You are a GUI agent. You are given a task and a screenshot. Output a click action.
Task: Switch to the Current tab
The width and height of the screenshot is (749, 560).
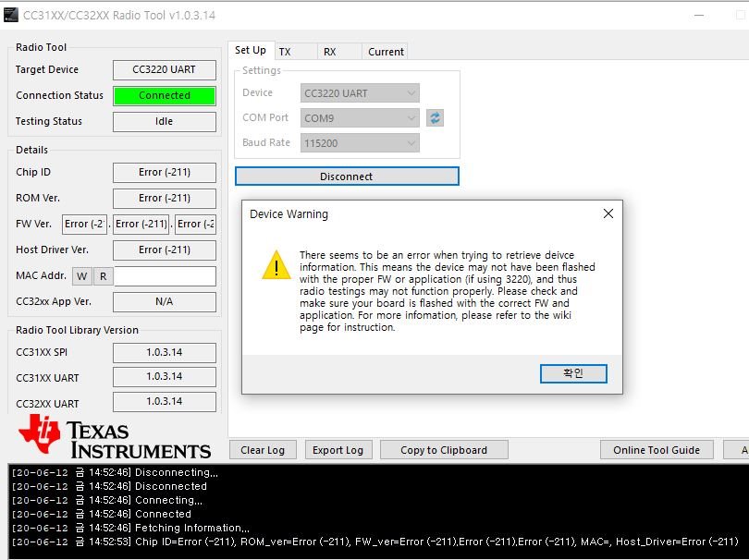click(x=386, y=52)
